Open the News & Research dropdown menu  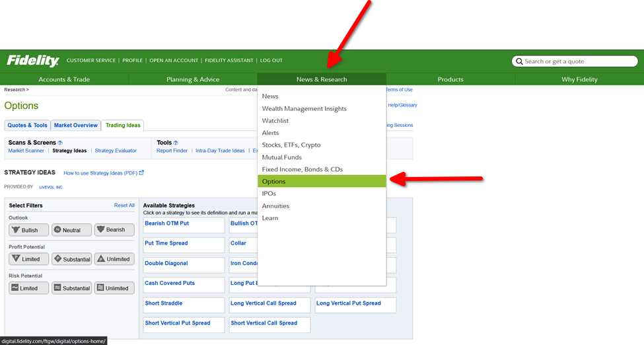pos(322,79)
